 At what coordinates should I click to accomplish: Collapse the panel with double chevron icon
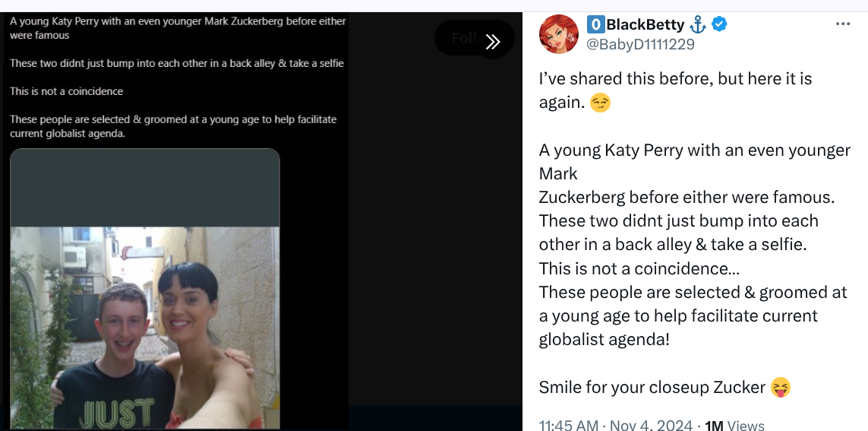pyautogui.click(x=492, y=41)
